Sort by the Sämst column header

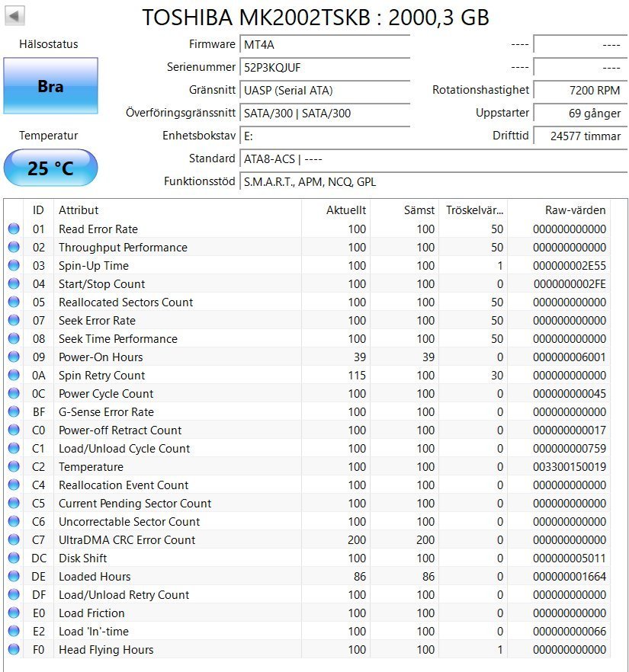(x=404, y=210)
